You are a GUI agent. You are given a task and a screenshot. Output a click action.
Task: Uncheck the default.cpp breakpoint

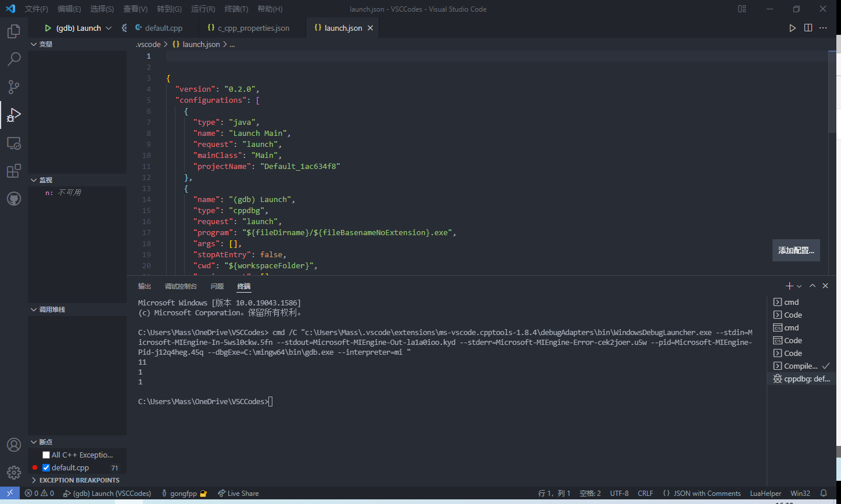coord(46,467)
